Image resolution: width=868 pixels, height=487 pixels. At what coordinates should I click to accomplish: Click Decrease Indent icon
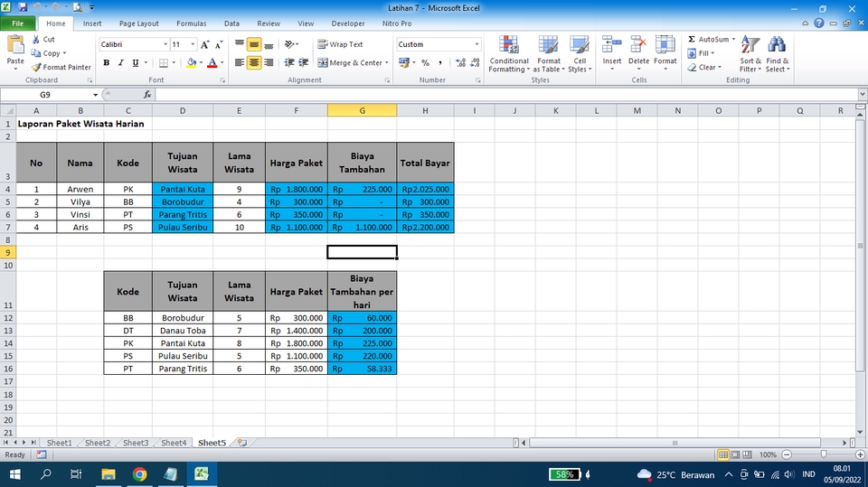pos(289,62)
